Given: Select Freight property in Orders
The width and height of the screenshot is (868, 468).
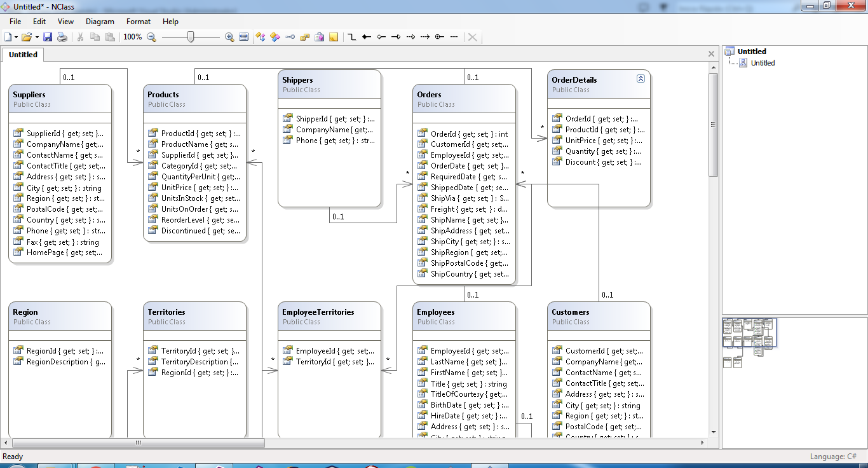Looking at the screenshot, I should click(x=463, y=209).
